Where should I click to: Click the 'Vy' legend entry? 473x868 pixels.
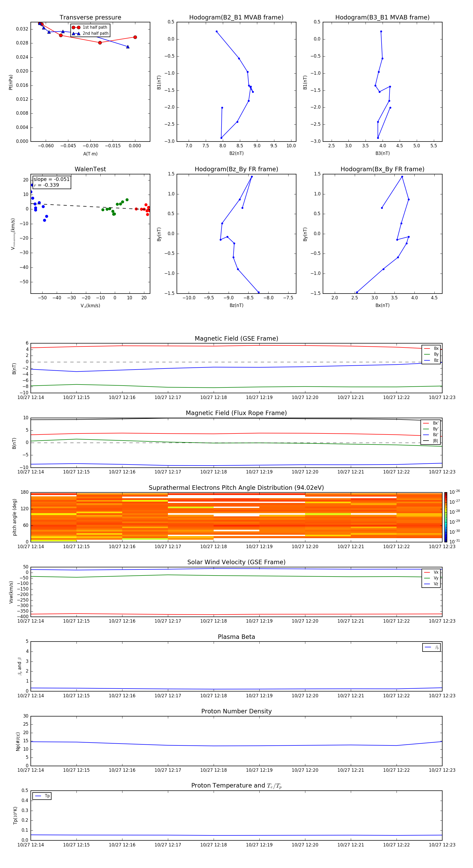(431, 578)
